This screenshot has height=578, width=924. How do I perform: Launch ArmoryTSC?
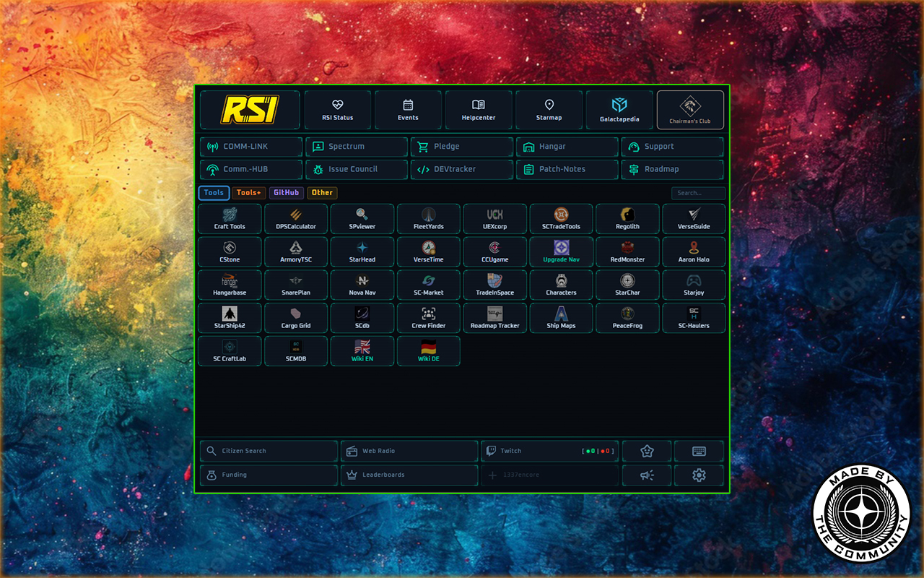tap(296, 252)
